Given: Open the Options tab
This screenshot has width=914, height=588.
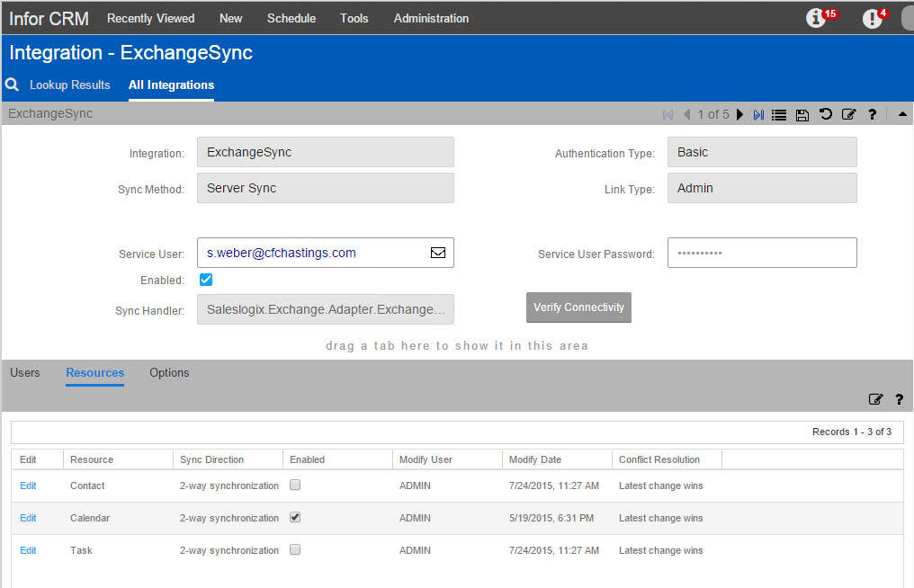Looking at the screenshot, I should point(169,372).
